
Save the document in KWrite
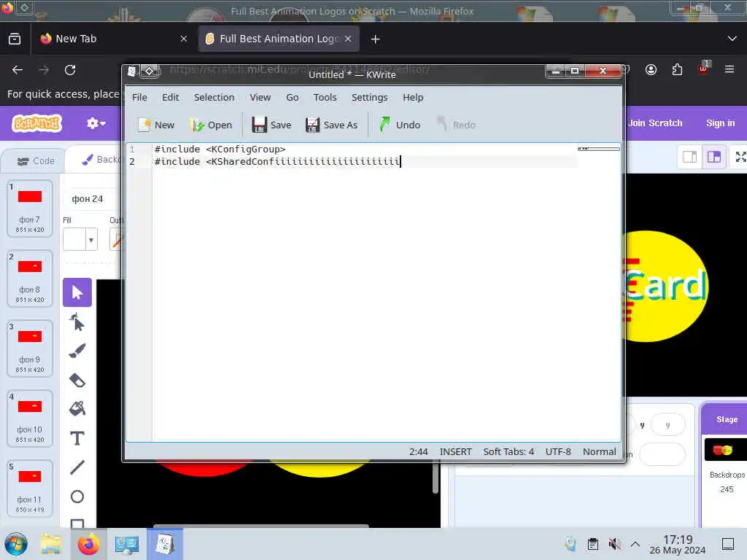pos(271,125)
